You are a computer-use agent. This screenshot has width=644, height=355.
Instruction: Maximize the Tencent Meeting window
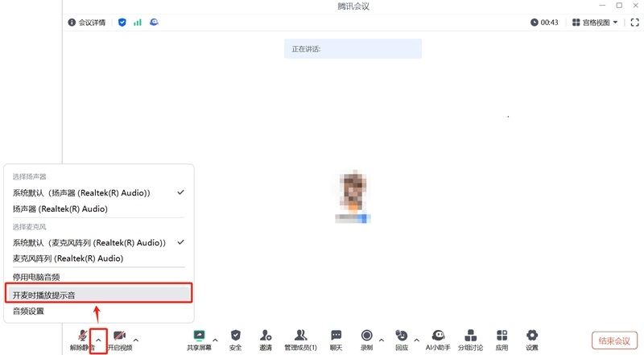[x=619, y=6]
